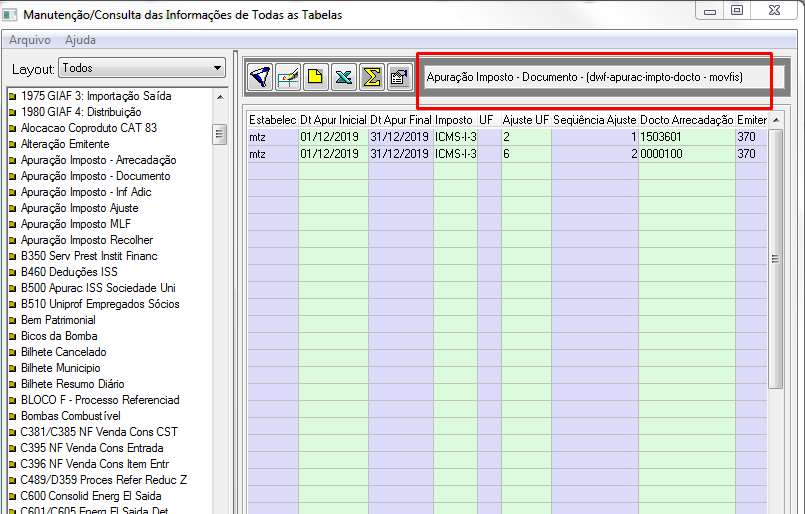805x514 pixels.
Task: Click folder icon beside Bem Patrimonial
Action: point(13,320)
